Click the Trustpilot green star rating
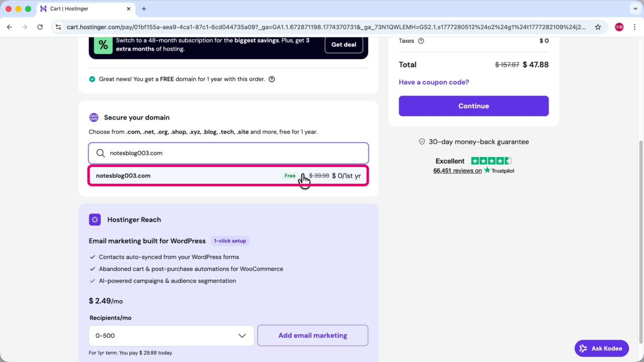This screenshot has height=362, width=644. (x=492, y=161)
